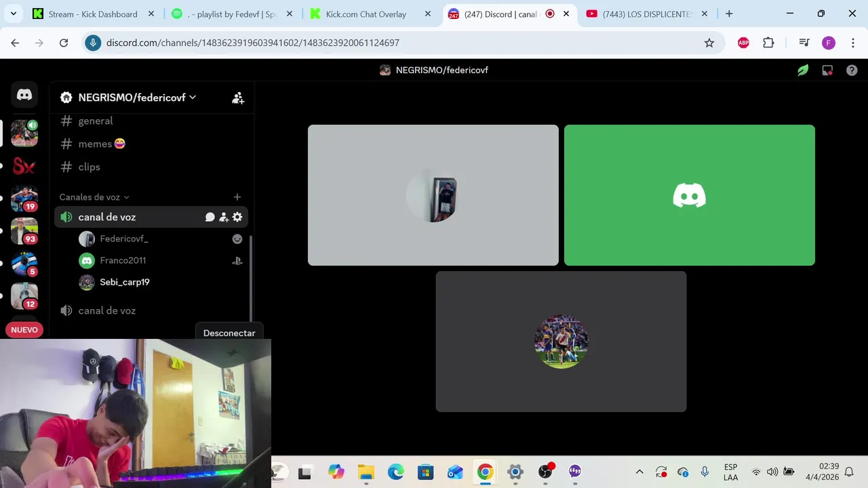Open Chrome profile avatar F
This screenshot has height=488, width=868.
coord(829,43)
